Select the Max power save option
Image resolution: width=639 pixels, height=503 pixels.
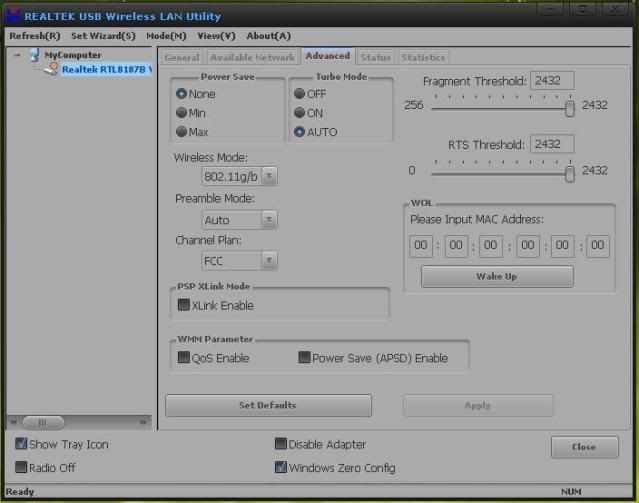(x=181, y=132)
